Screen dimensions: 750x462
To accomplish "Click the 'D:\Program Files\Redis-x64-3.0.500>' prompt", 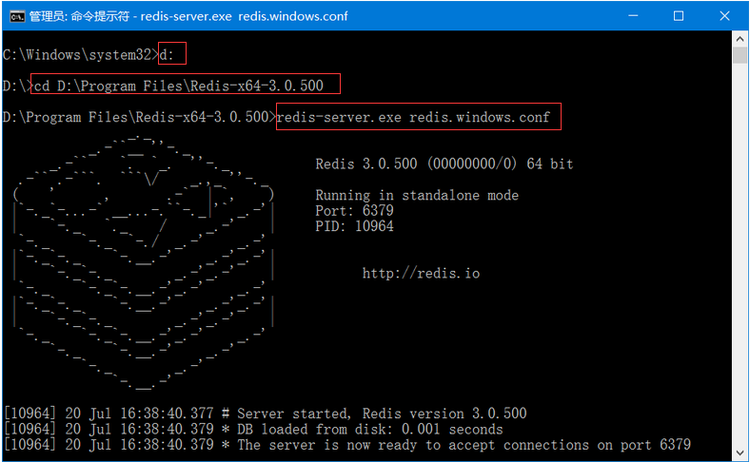I will point(139,117).
